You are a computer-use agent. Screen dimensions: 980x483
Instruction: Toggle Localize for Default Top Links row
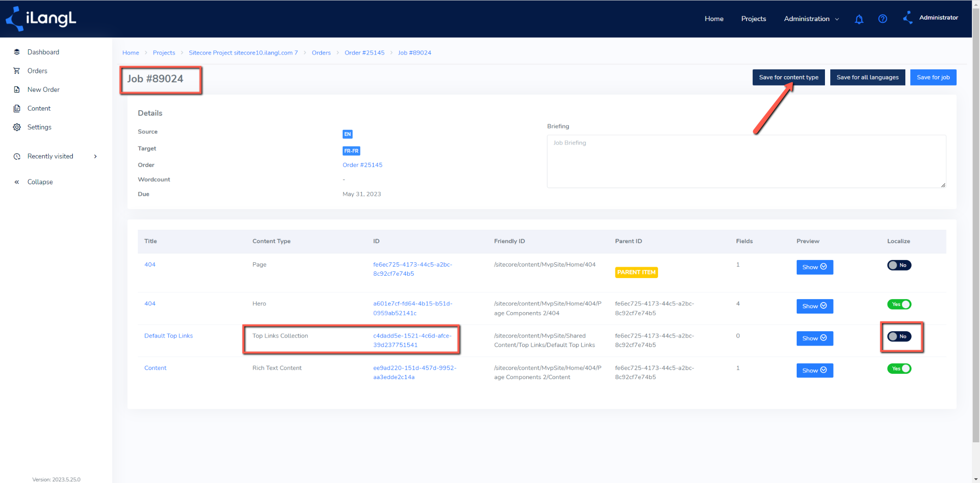(x=899, y=337)
